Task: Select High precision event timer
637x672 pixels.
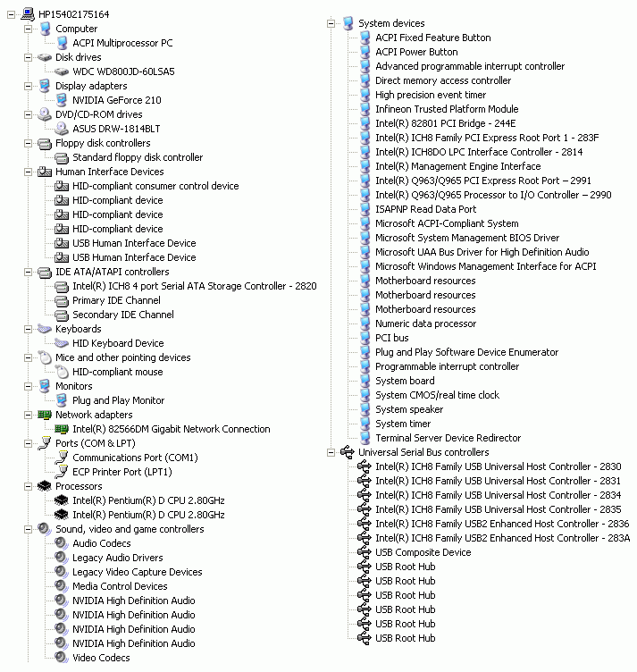Action: pos(431,95)
